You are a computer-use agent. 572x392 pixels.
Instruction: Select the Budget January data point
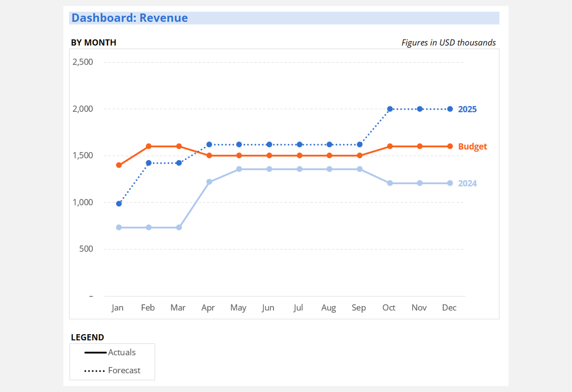coord(119,165)
